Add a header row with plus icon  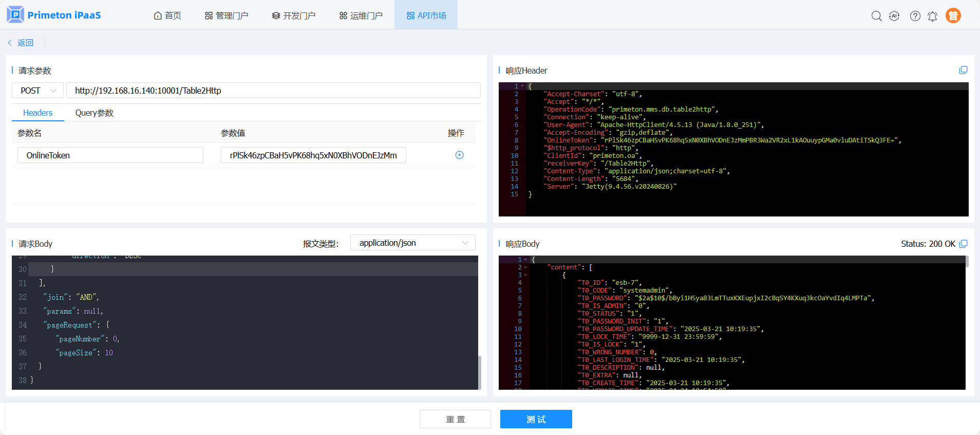click(459, 155)
